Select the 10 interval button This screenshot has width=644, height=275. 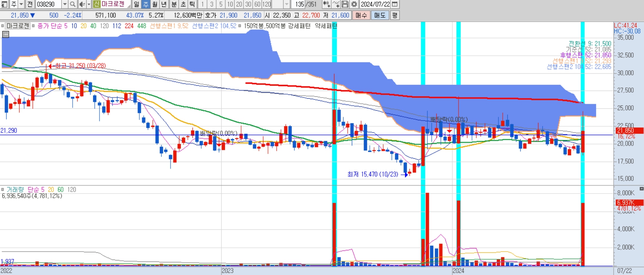click(230, 4)
